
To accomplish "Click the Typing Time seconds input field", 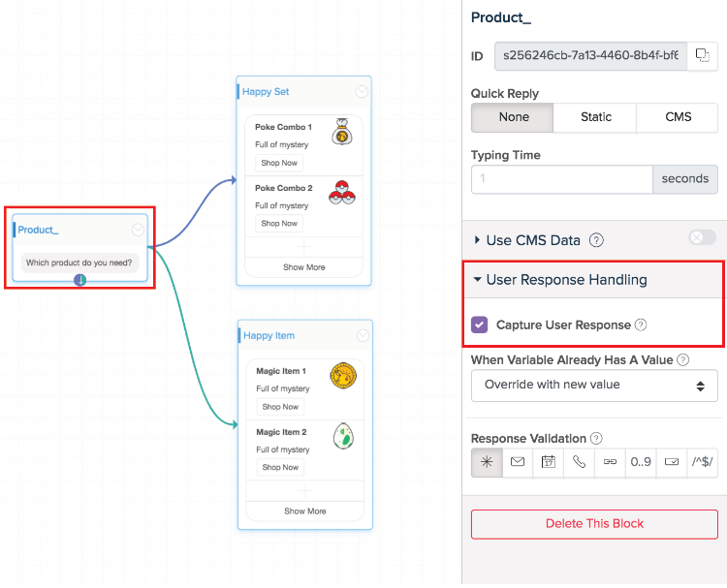I will tap(562, 179).
